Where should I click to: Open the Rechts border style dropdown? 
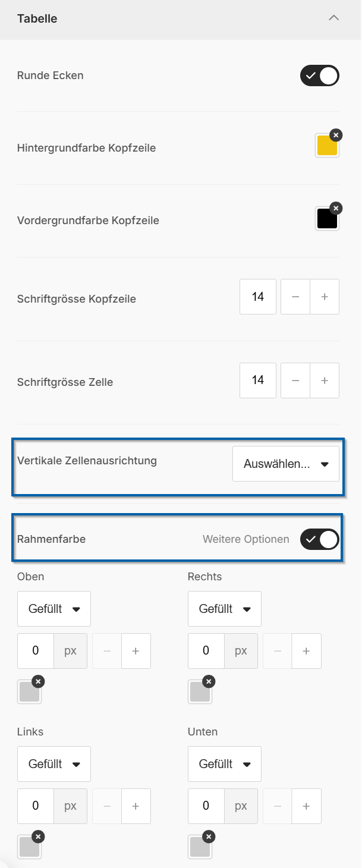[225, 609]
